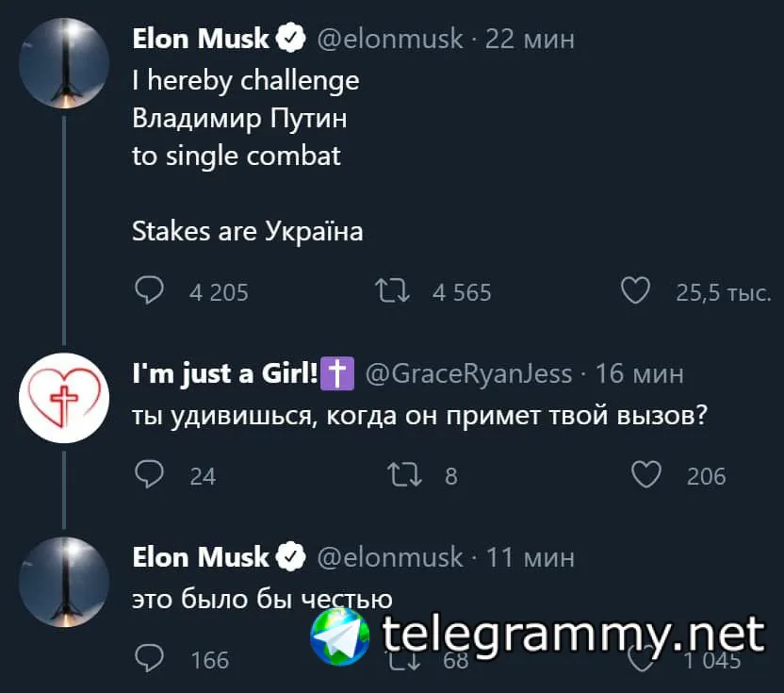The height and width of the screenshot is (693, 784).
Task: Click the verified badge on the top tweet
Action: pyautogui.click(x=291, y=39)
